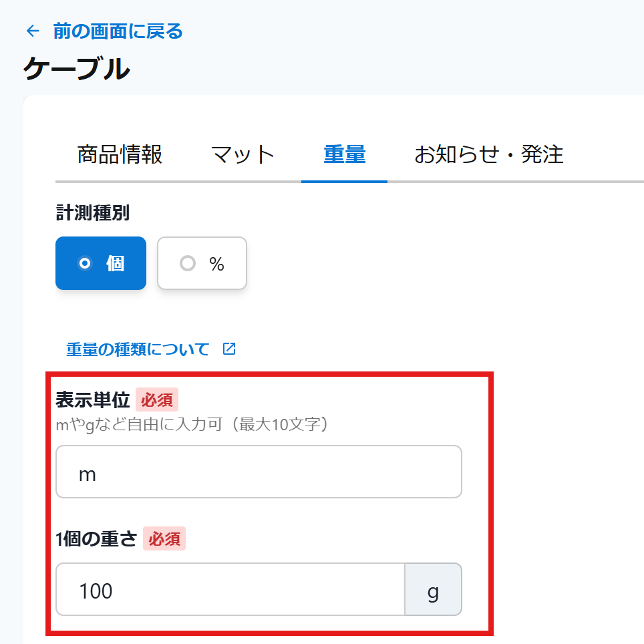
Task: Click the 計測種別 section label
Action: click(x=92, y=213)
